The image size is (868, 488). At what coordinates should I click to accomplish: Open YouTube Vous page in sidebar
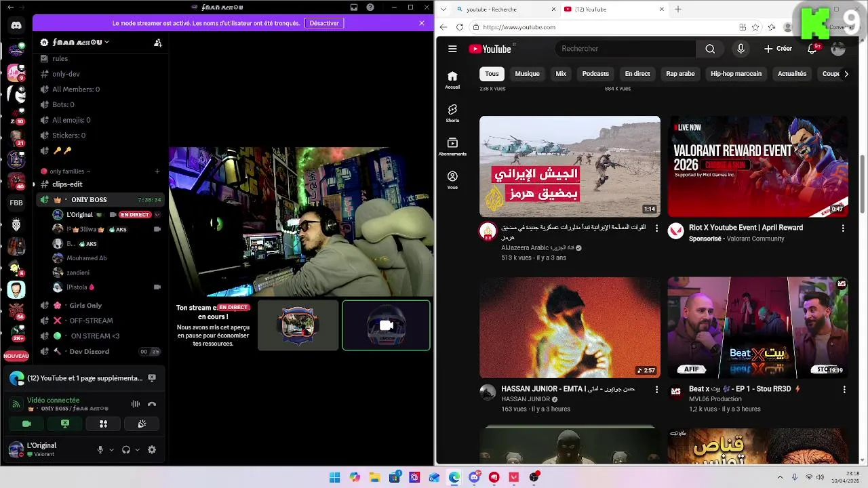pos(452,180)
